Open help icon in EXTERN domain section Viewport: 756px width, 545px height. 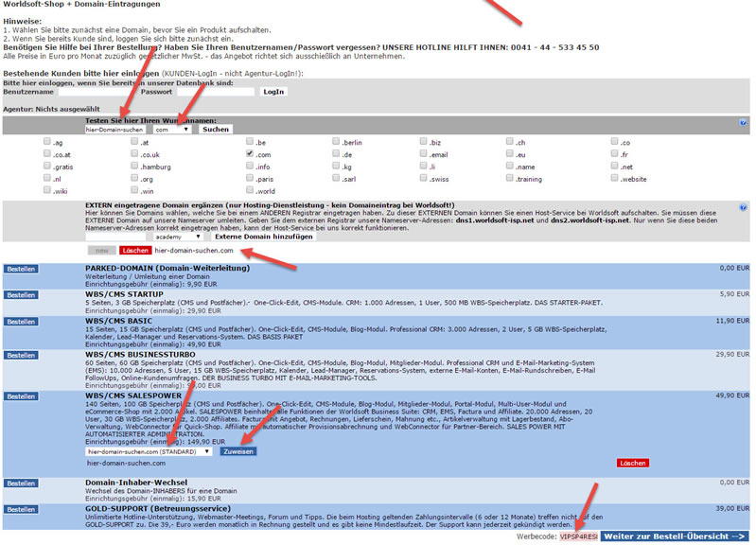(x=743, y=207)
